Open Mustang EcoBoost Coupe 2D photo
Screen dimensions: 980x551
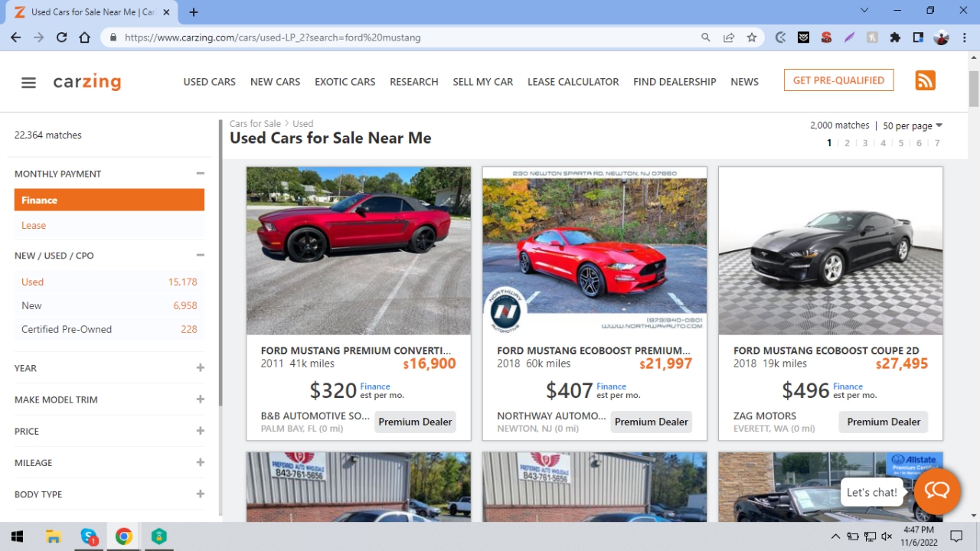(x=831, y=251)
